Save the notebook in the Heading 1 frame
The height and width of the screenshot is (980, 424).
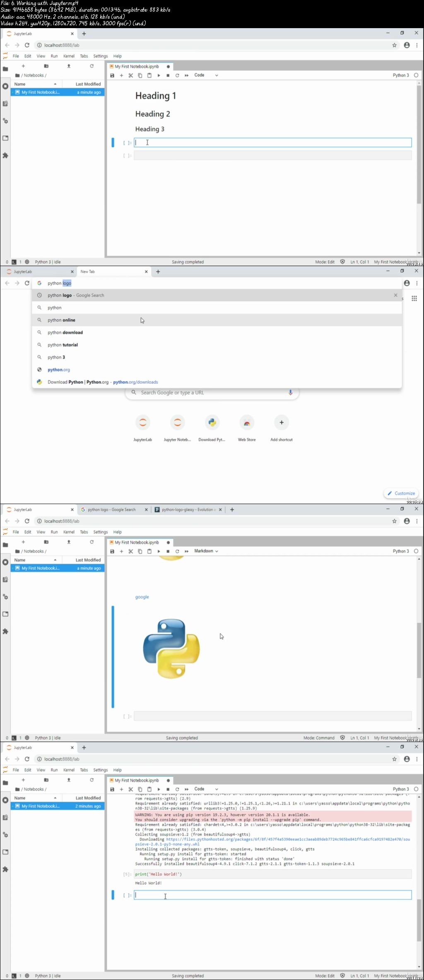(112, 75)
